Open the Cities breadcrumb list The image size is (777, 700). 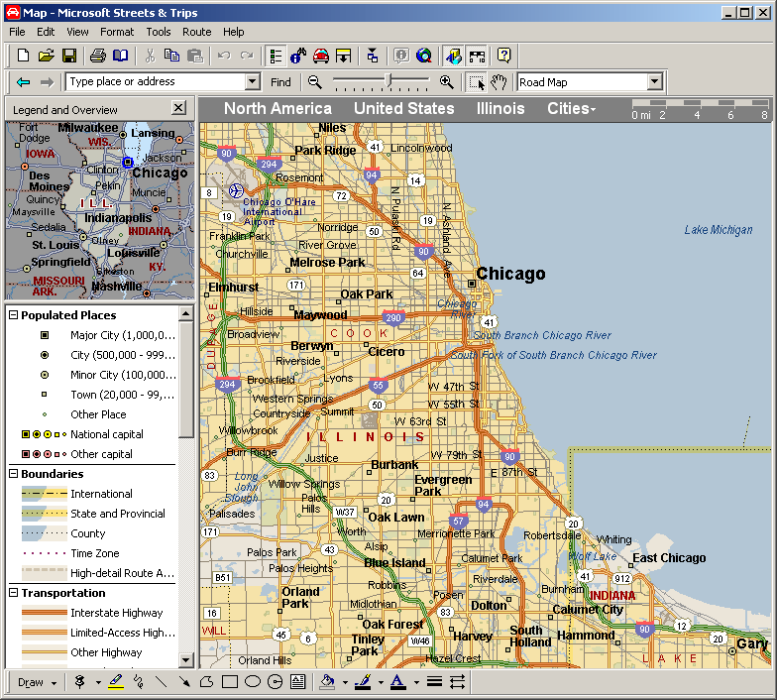pos(571,109)
